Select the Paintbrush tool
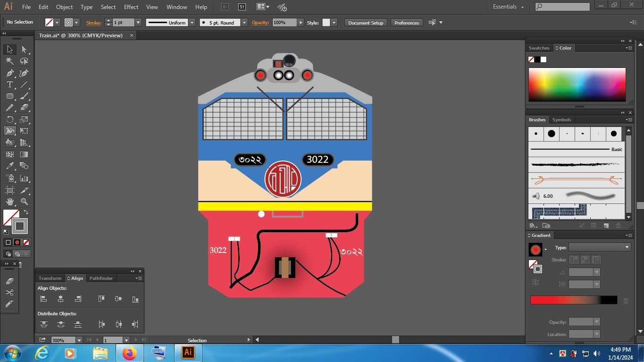Screen dimensions: 644x362 (x=24, y=96)
